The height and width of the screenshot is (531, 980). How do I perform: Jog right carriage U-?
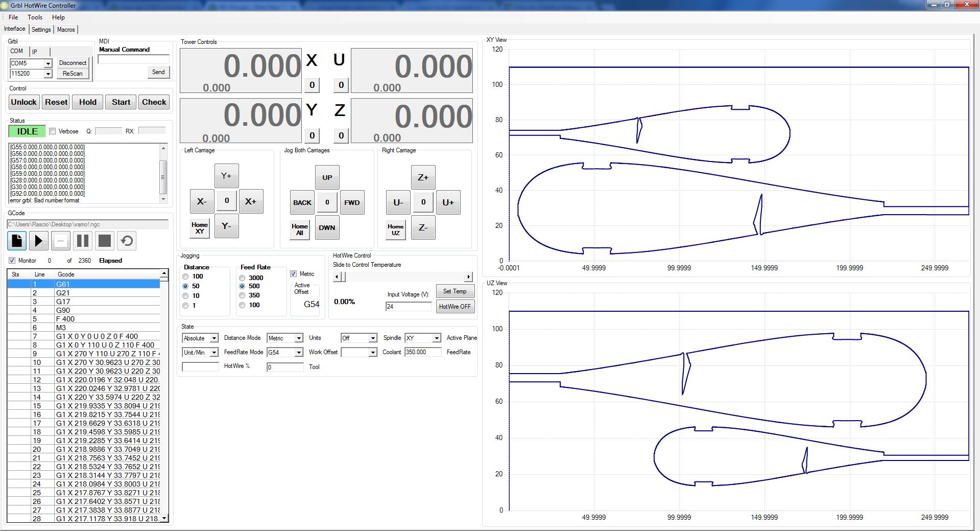(398, 202)
